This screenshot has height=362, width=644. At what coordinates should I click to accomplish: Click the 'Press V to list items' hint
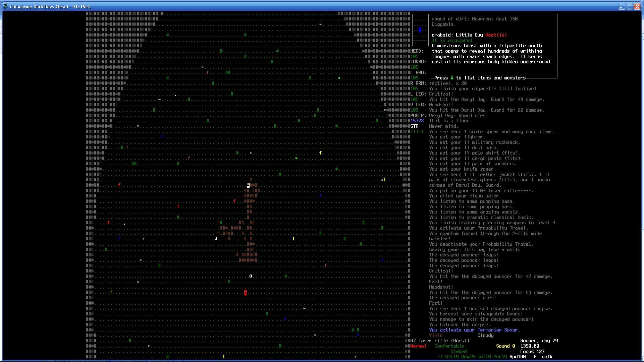(480, 78)
